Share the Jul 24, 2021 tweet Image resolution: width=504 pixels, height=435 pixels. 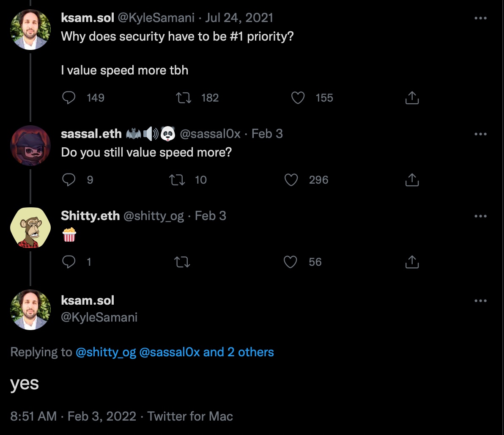tap(412, 98)
